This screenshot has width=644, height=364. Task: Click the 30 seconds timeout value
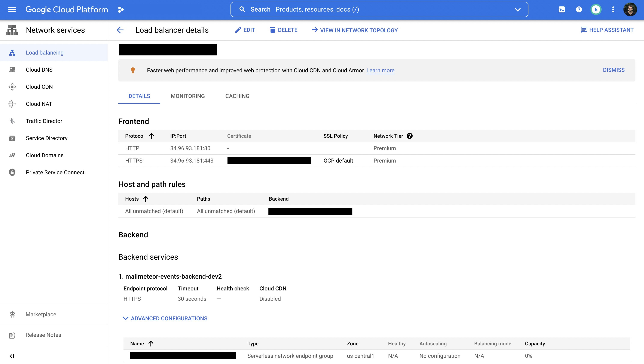(192, 299)
